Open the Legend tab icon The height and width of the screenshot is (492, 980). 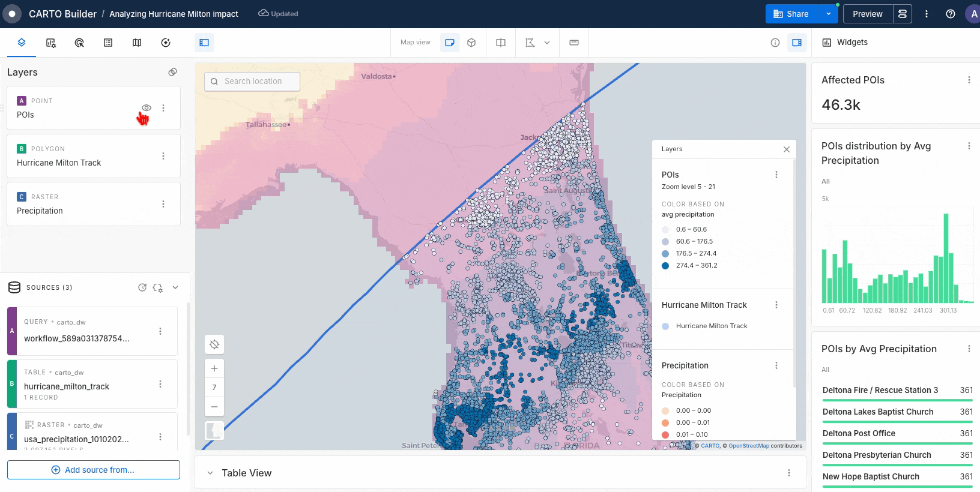point(108,43)
